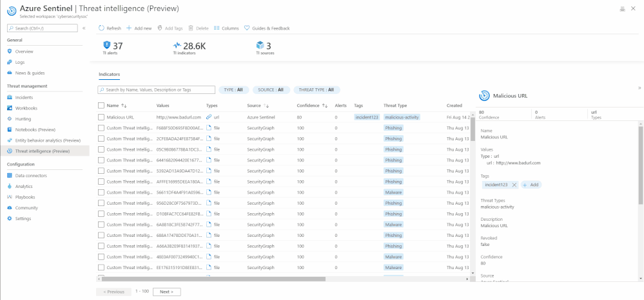
Task: Open Guides & Feedback heart icon
Action: [x=247, y=28]
